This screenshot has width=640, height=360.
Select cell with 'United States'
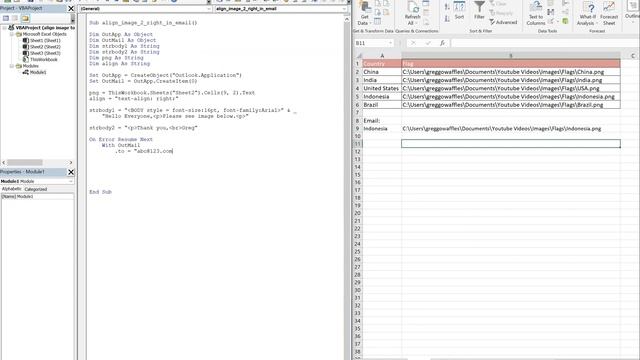pos(382,88)
